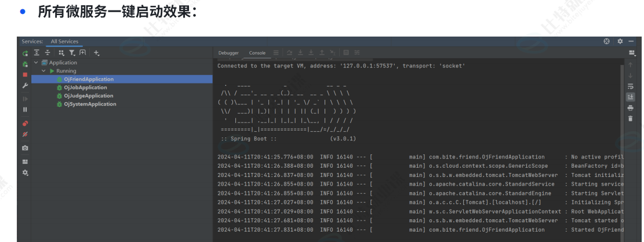Screen dimensions: 644x242
Task: Open the Add Service plus dropdown
Action: 97,53
